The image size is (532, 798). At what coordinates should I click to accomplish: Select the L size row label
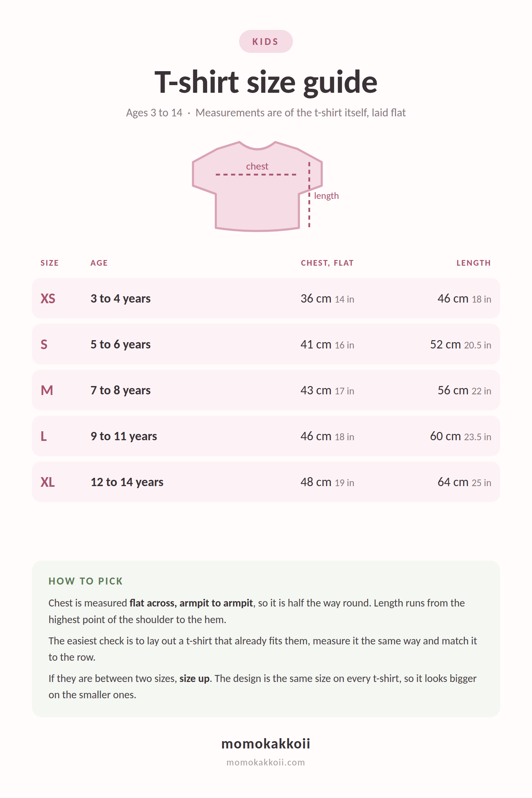pos(44,436)
